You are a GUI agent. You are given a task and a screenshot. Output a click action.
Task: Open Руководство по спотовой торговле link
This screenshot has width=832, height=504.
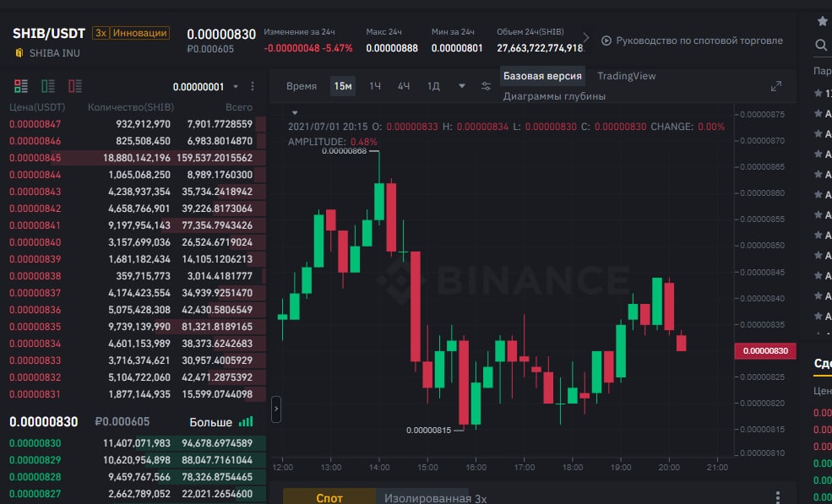699,41
